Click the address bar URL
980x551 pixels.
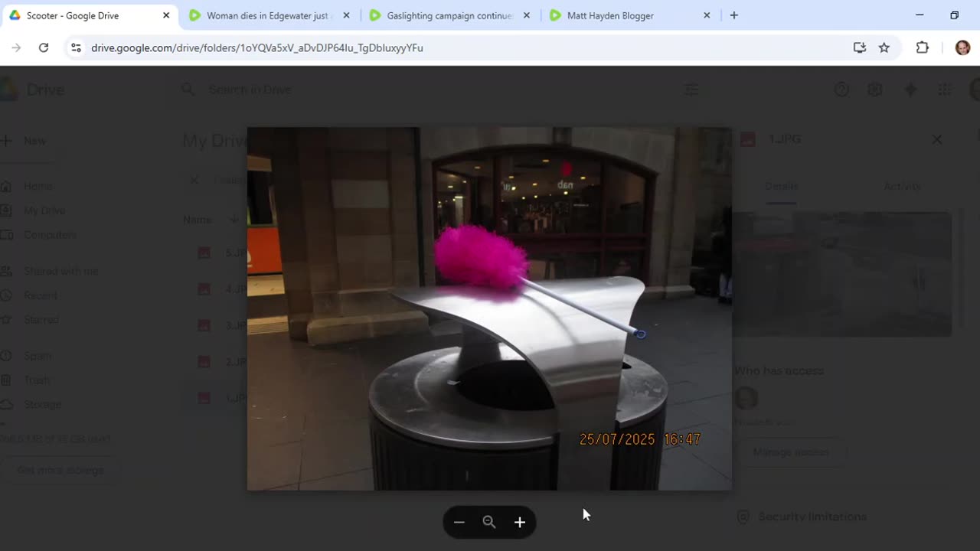(x=256, y=47)
